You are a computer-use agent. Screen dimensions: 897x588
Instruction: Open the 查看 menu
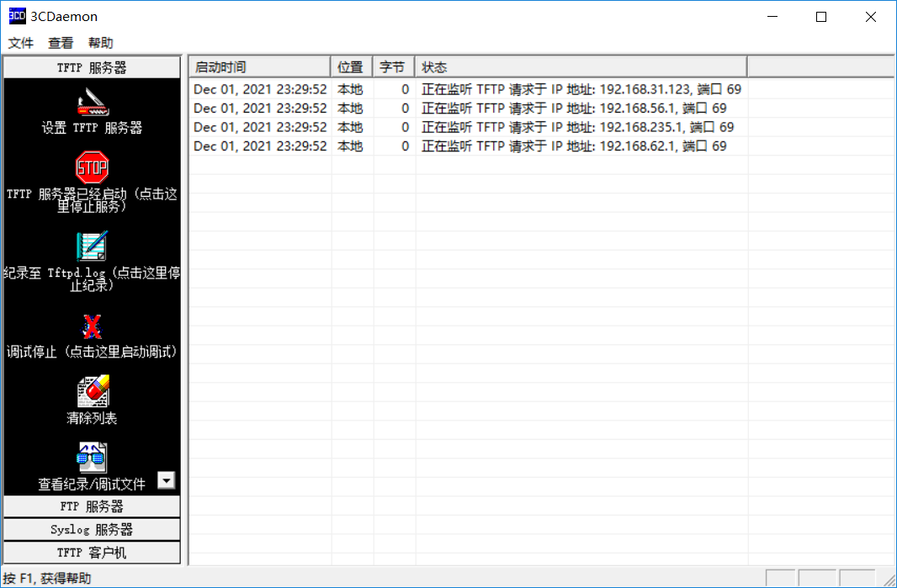(x=61, y=43)
